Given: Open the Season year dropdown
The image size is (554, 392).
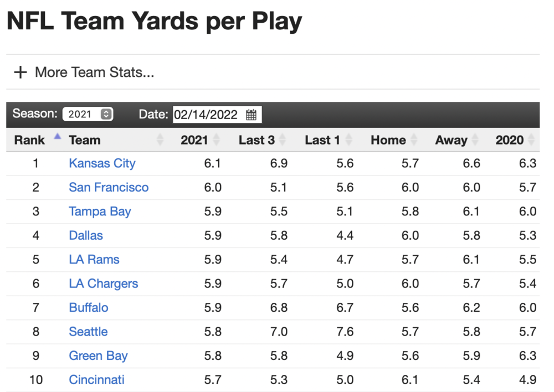Looking at the screenshot, I should (88, 115).
